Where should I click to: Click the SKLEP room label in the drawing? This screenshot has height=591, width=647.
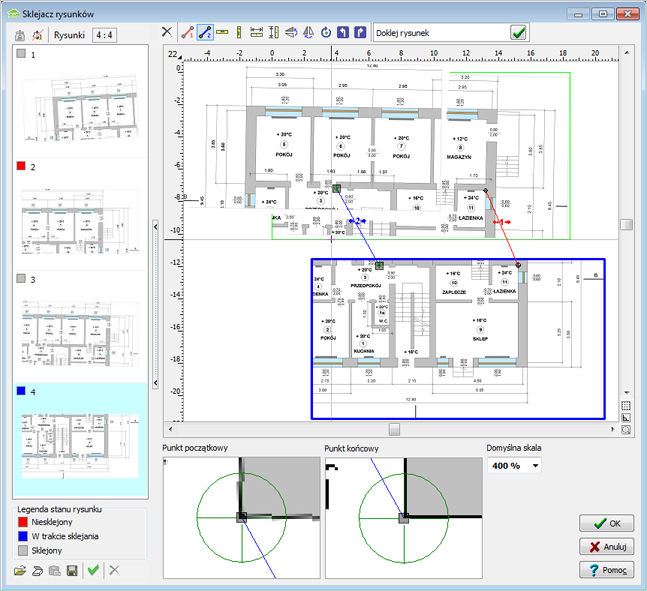point(480,339)
